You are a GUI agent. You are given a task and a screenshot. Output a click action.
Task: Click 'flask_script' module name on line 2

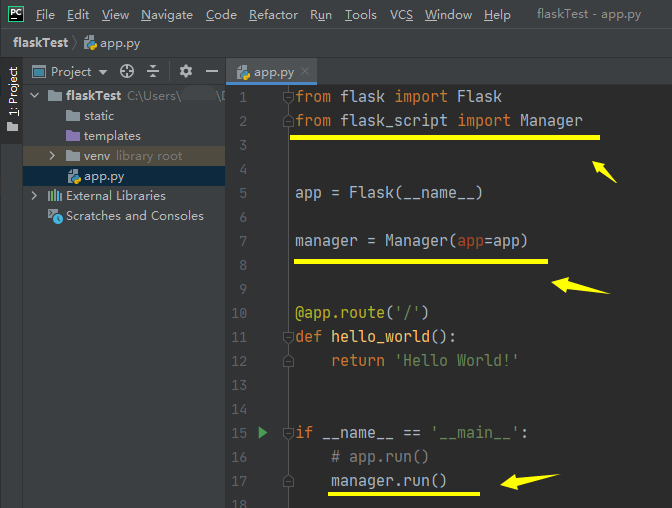click(394, 121)
